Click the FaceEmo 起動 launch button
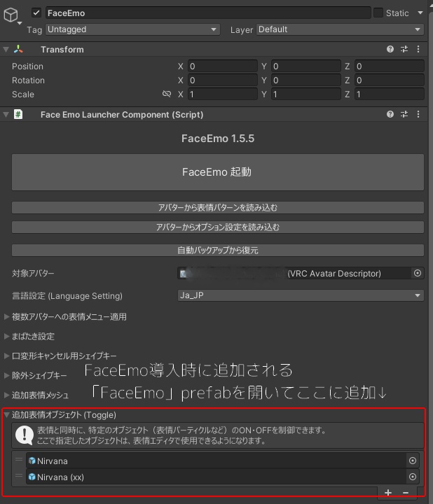Screen dimensions: 433x504 click(x=218, y=172)
